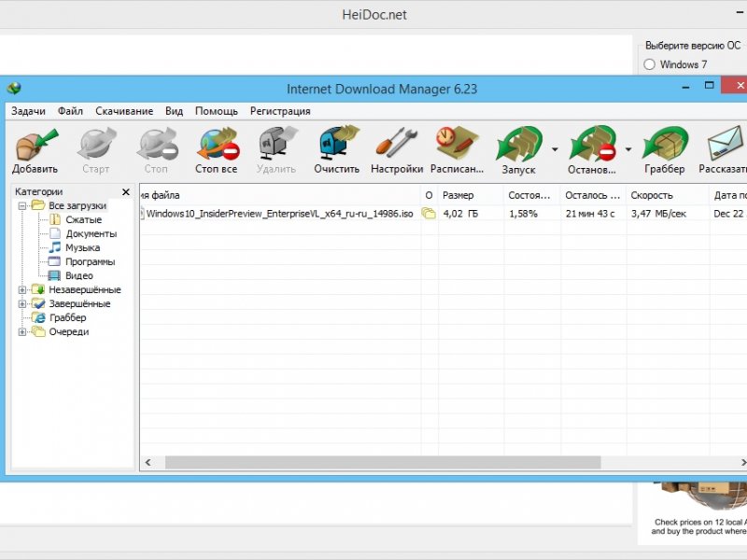Click the greyed Стоп toolbar icon
The width and height of the screenshot is (747, 560).
[157, 145]
